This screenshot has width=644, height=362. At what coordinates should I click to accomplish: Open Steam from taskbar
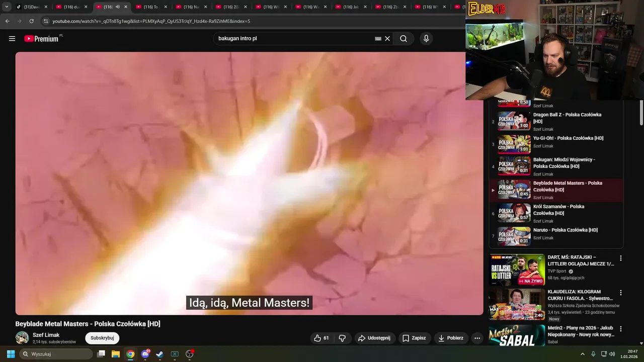159,354
